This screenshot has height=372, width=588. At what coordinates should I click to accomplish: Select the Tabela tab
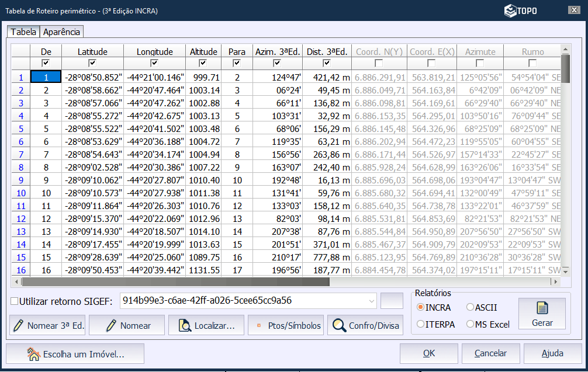[x=23, y=32]
